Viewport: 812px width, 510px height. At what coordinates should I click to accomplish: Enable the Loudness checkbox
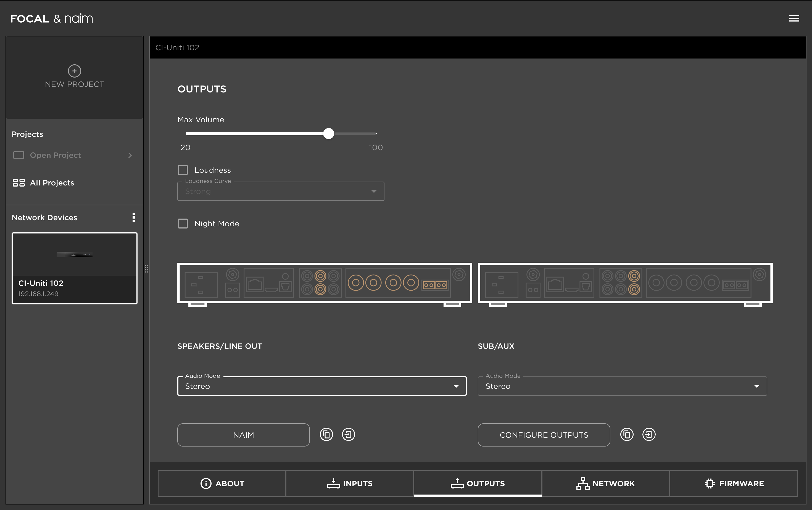point(183,170)
